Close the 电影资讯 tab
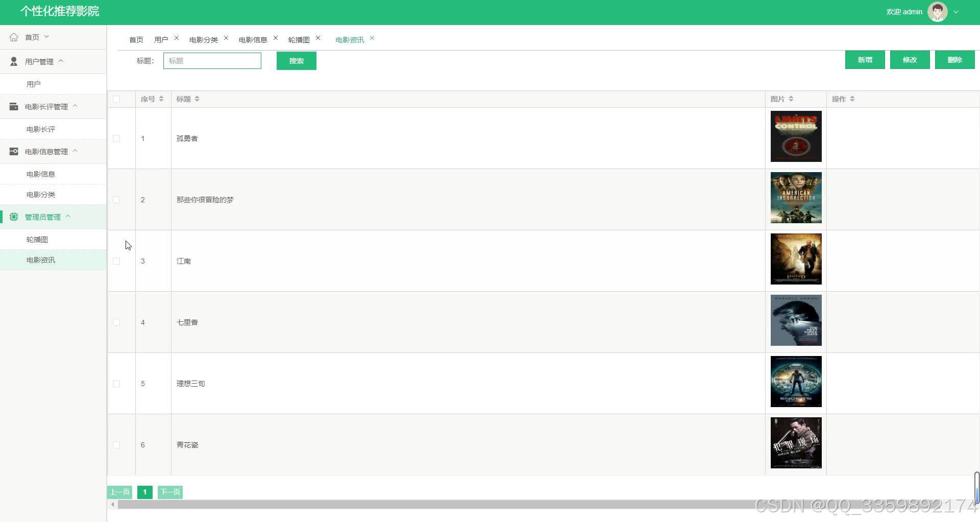The width and height of the screenshot is (980, 522). coord(372,38)
